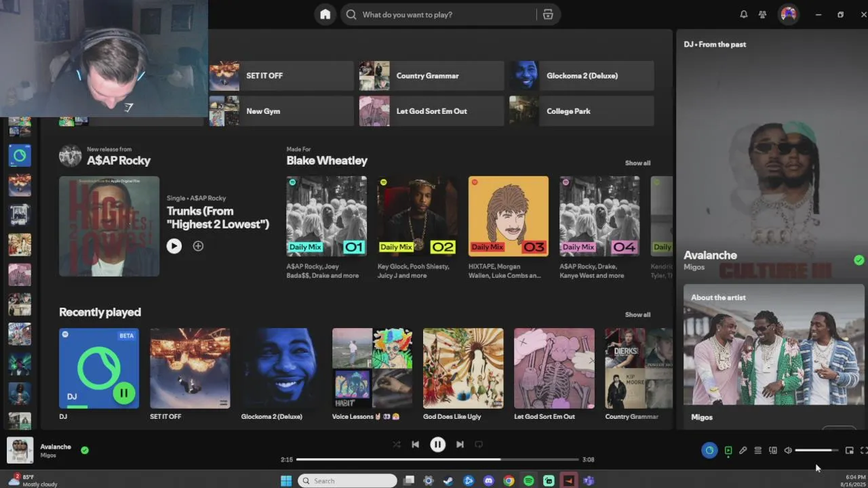Toggle shuffle in the player bar
Screen dimensions: 868x488
pyautogui.click(x=397, y=445)
